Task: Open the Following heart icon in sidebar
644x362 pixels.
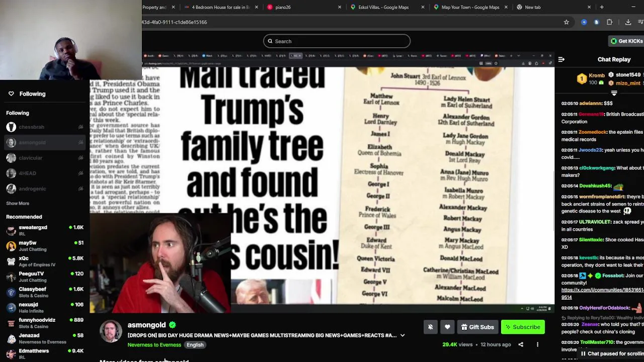Action: [x=11, y=94]
